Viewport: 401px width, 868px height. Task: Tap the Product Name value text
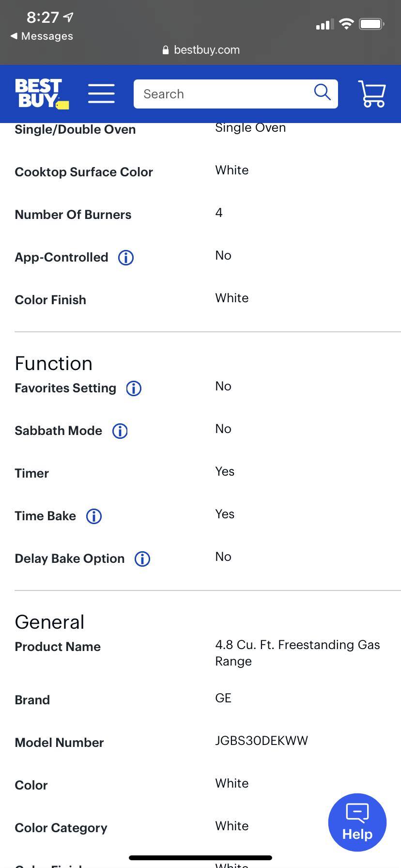coord(297,652)
